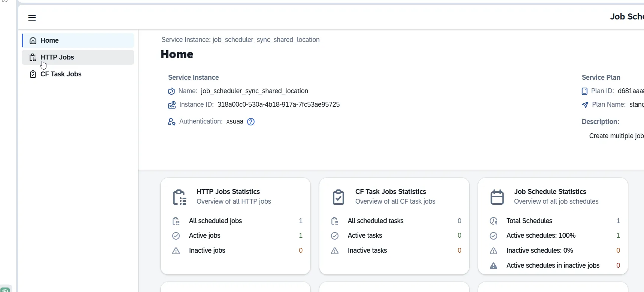Click the Job Schedule Statistics calendar icon
Image resolution: width=644 pixels, height=292 pixels.
[x=497, y=197]
